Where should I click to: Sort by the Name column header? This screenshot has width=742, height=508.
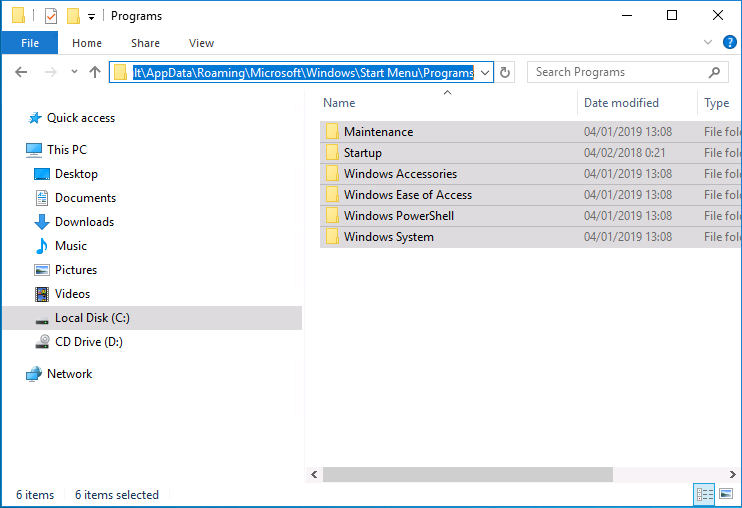[340, 103]
